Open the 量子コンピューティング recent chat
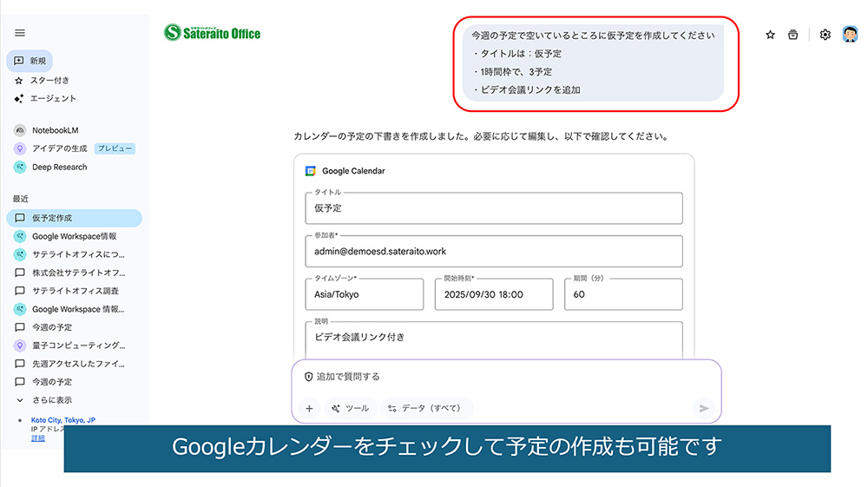Screen dimensions: 868x487 click(x=78, y=346)
